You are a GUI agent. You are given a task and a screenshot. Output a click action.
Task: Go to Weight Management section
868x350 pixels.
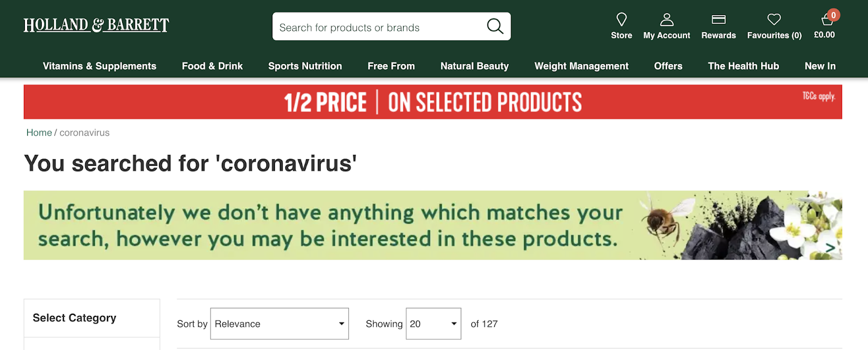(x=581, y=66)
